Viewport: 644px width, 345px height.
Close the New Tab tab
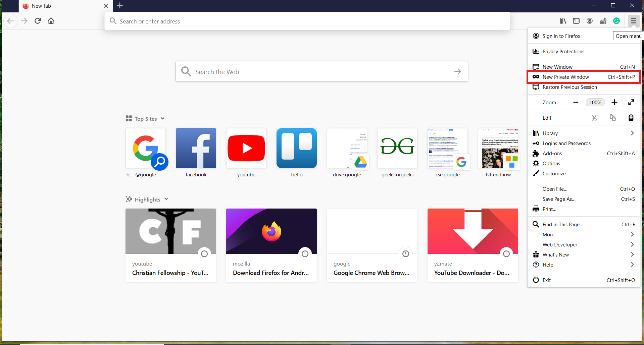point(106,6)
